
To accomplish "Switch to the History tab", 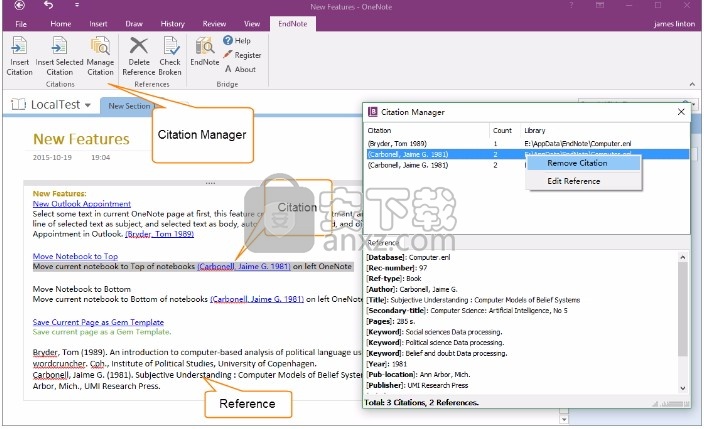I will (172, 24).
